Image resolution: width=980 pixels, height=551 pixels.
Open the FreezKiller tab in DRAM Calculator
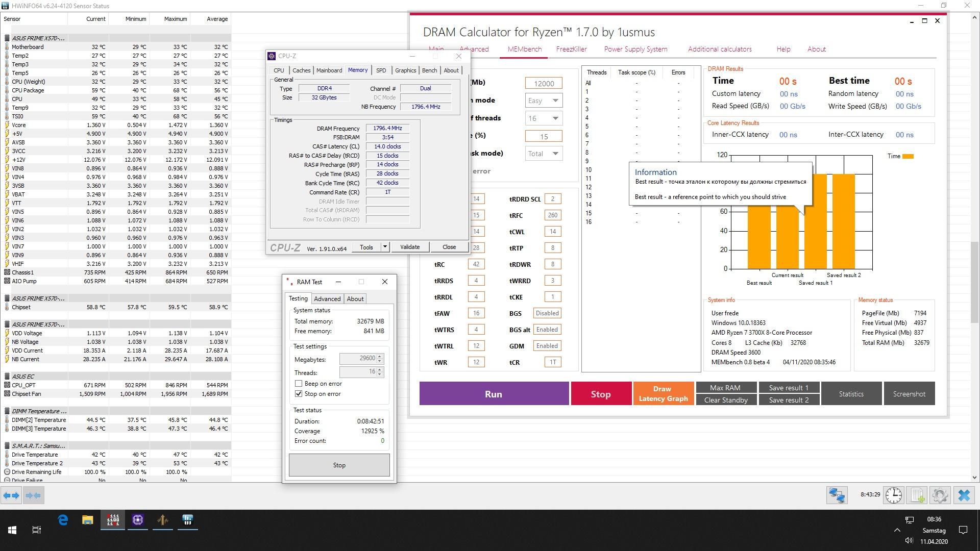pyautogui.click(x=571, y=49)
